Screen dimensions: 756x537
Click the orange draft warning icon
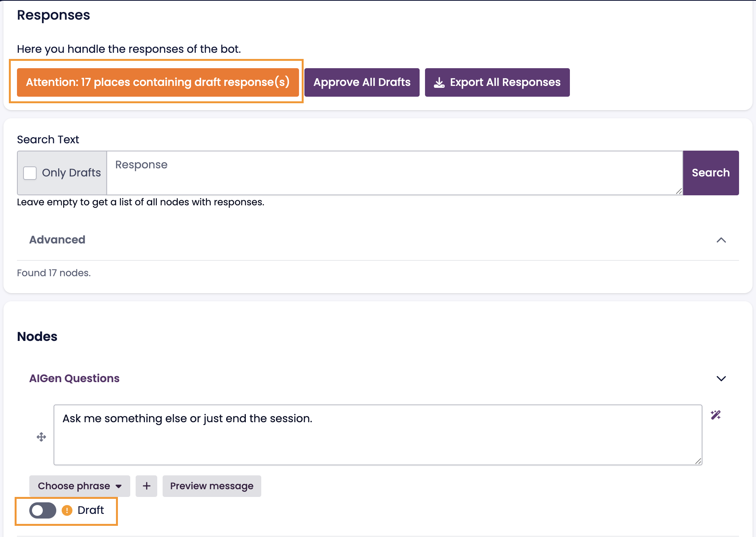(67, 510)
